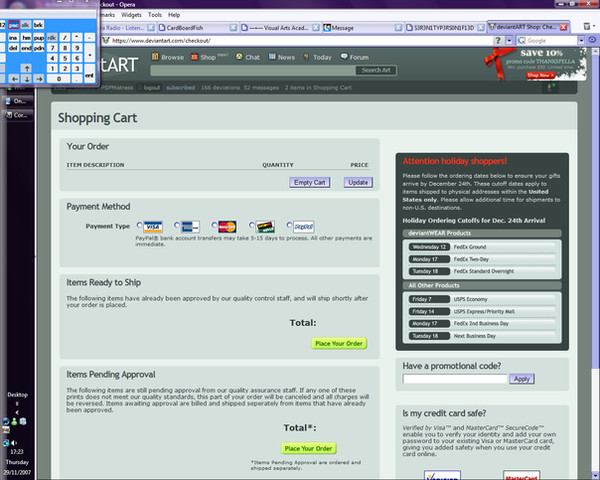Switch to the Visual Arts Acad tab
The height and width of the screenshot is (480, 600).
click(x=280, y=28)
